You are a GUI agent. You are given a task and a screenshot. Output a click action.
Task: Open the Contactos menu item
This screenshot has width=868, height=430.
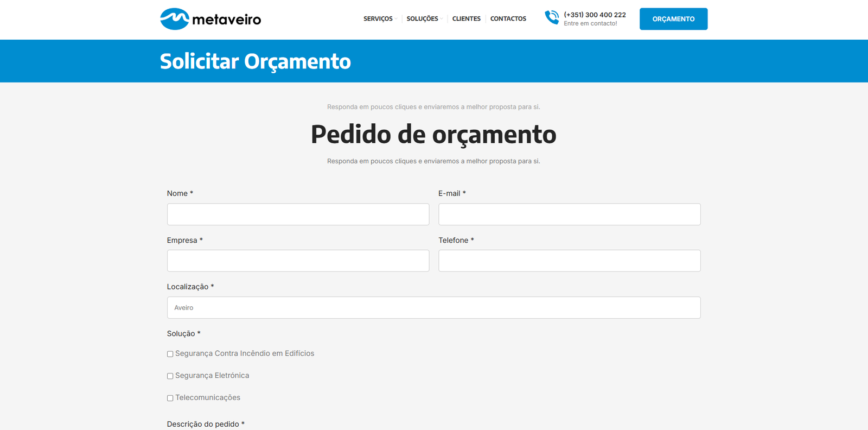(x=508, y=19)
